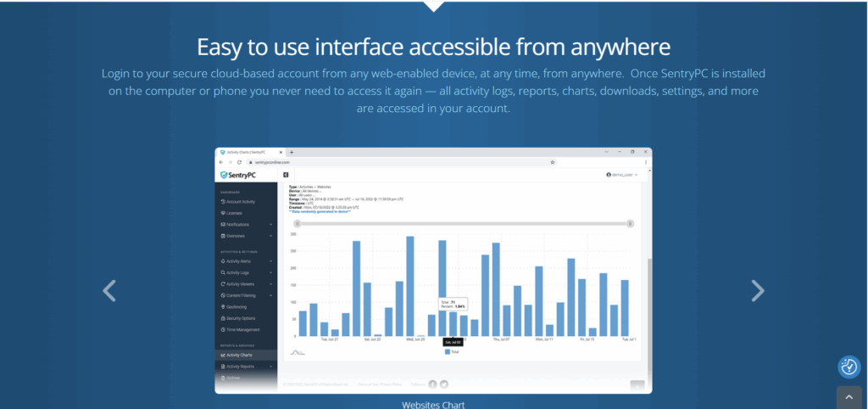Click the 'ACTIVITIES & SETTINGS' sidebar label
The image size is (868, 409).
[x=241, y=252]
